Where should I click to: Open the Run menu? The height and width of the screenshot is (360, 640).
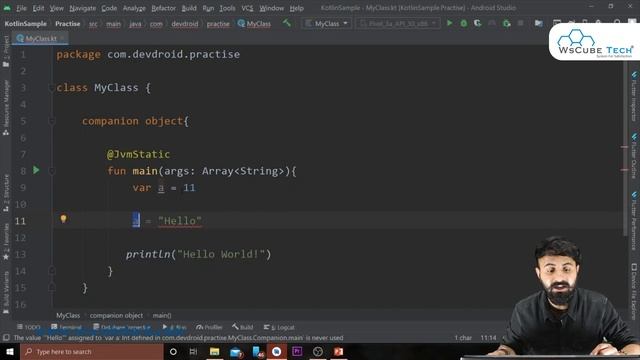point(208,8)
